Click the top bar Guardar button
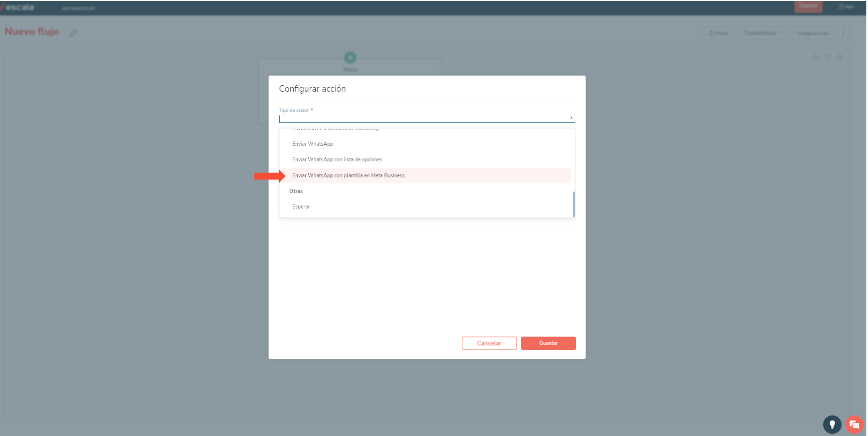The image size is (868, 436). [808, 6]
